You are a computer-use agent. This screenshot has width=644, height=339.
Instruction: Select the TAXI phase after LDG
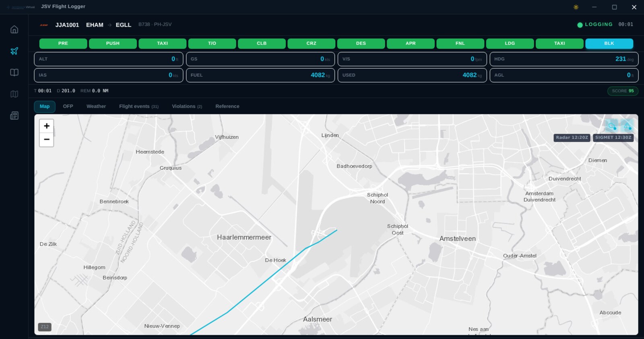(x=559, y=44)
